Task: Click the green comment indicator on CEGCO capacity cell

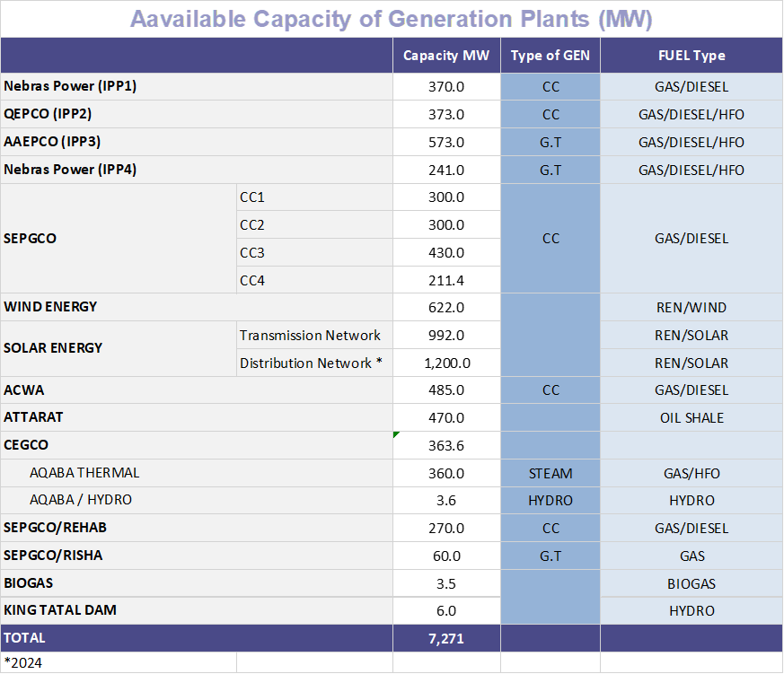Action: (x=396, y=433)
